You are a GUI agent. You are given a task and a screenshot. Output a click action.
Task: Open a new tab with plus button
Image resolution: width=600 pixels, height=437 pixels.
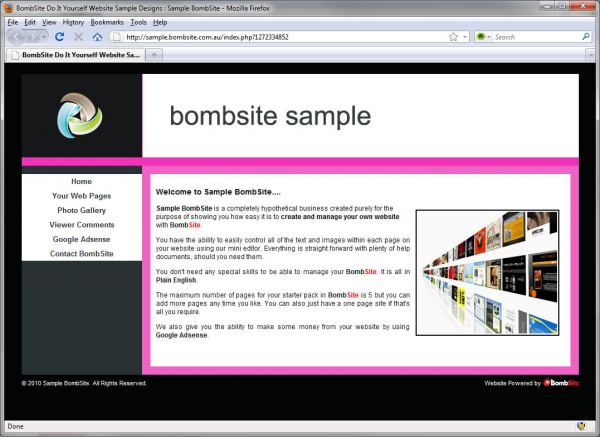coord(154,55)
